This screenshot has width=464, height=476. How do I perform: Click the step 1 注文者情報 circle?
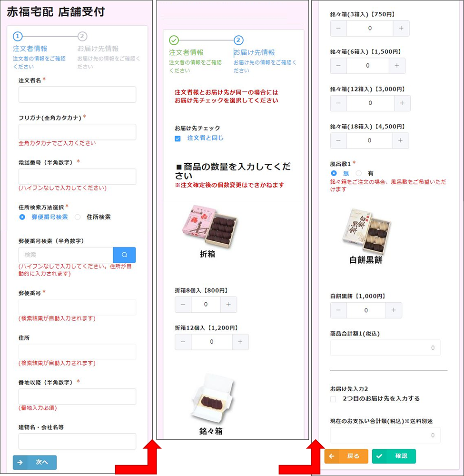tap(18, 37)
